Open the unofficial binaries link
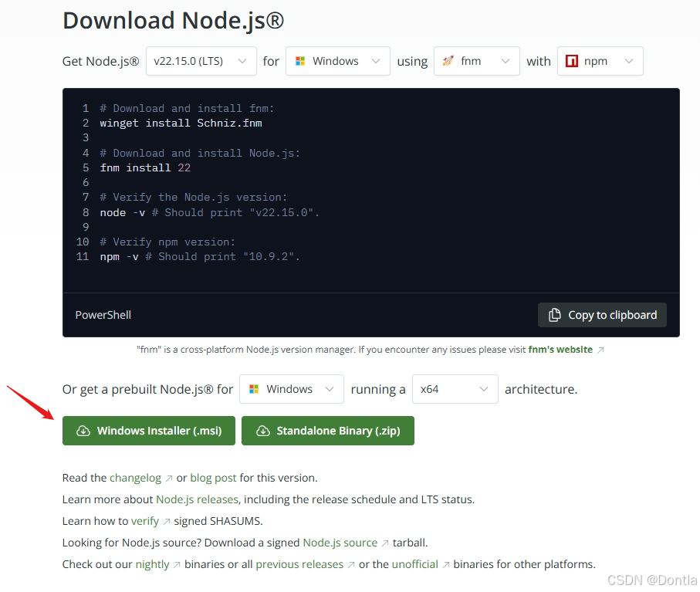Image resolution: width=700 pixels, height=592 pixels. pos(415,565)
